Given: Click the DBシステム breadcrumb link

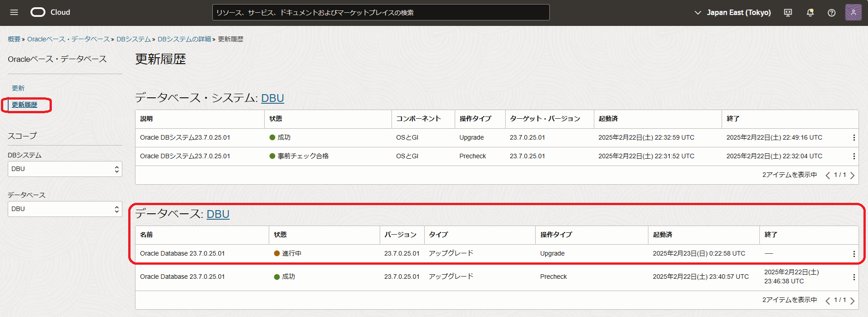Looking at the screenshot, I should click(134, 39).
